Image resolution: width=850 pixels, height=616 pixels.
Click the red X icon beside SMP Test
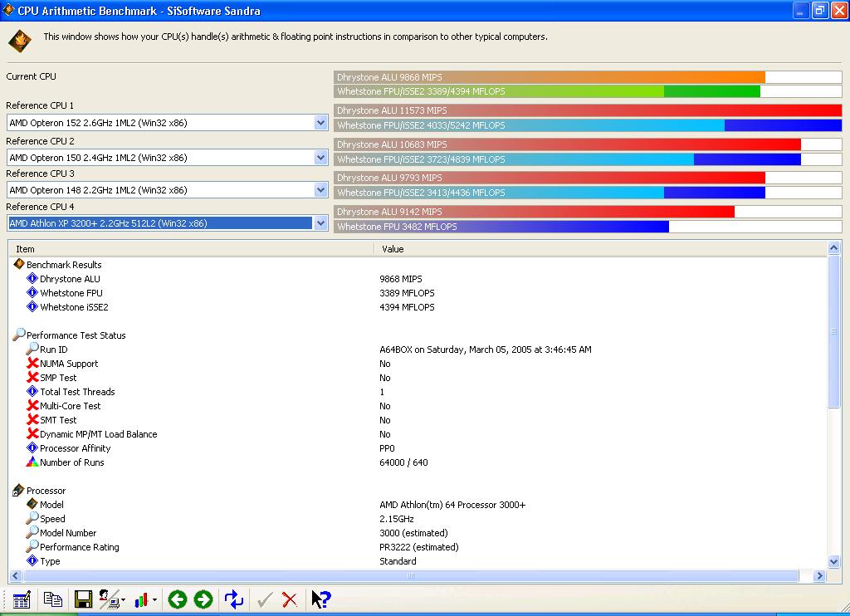[32, 378]
